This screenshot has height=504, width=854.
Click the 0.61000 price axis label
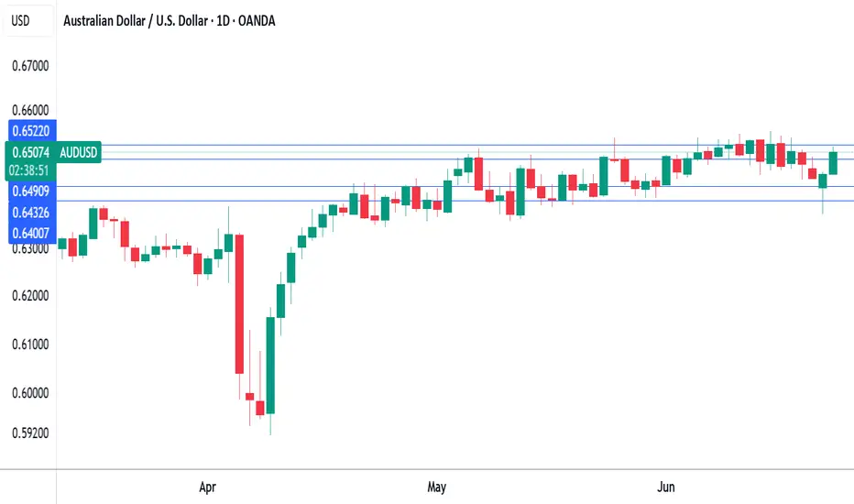[30, 345]
